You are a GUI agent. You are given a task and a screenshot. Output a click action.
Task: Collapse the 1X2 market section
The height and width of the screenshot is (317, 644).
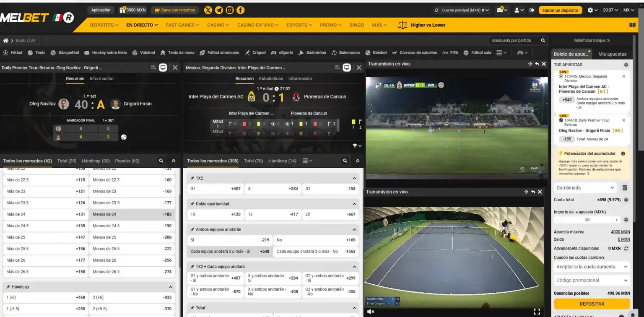(354, 178)
